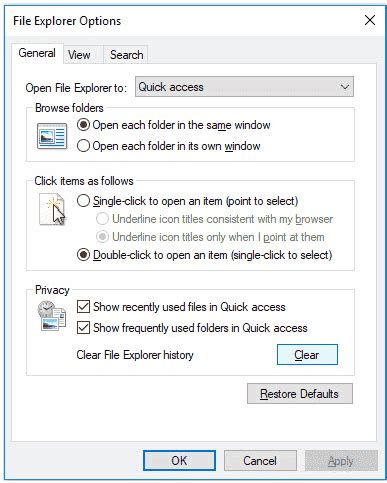
Task: Expand the Open File Explorer to dropdown
Action: [x=244, y=87]
